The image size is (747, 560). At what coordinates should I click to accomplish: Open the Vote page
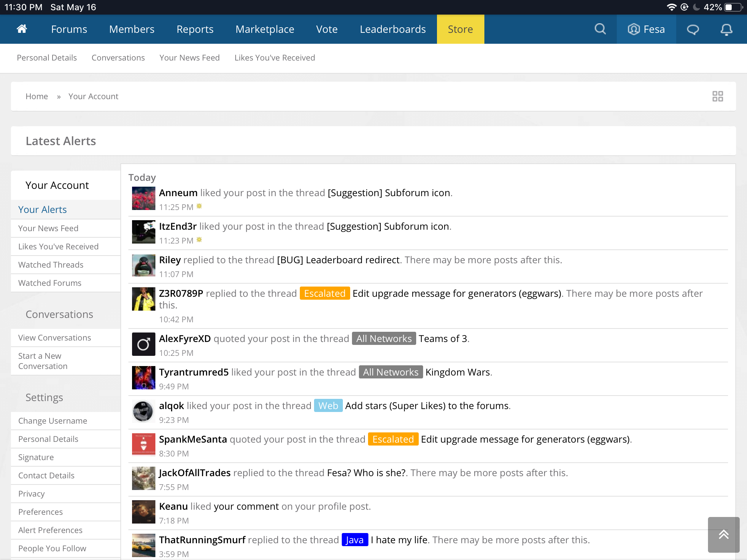pos(327,29)
